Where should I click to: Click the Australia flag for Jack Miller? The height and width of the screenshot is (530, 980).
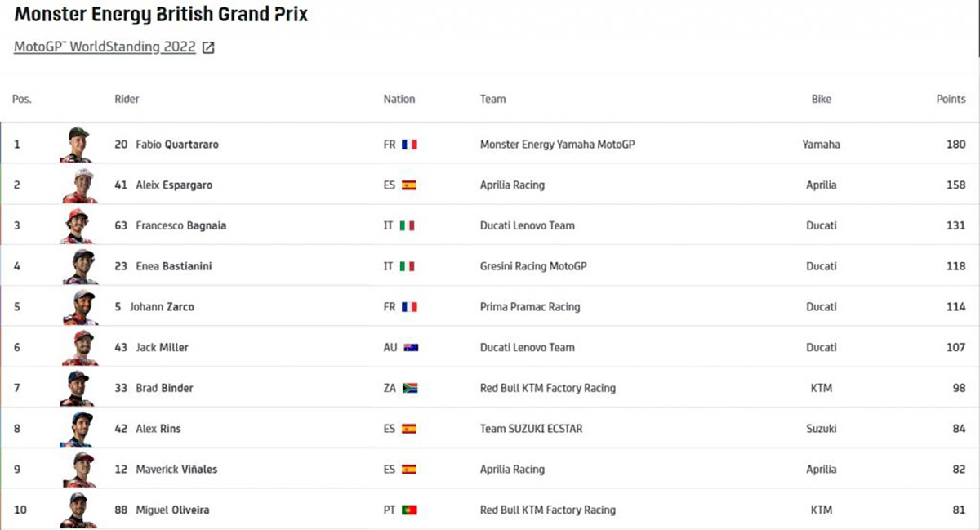pos(411,348)
